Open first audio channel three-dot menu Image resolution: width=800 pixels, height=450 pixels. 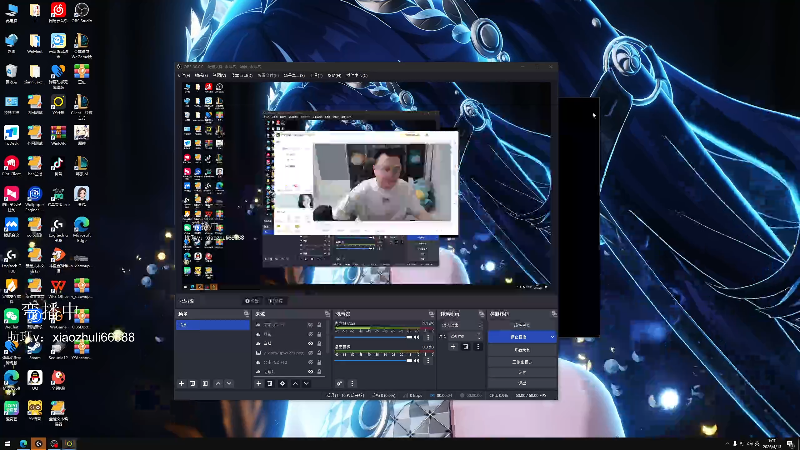pos(428,337)
